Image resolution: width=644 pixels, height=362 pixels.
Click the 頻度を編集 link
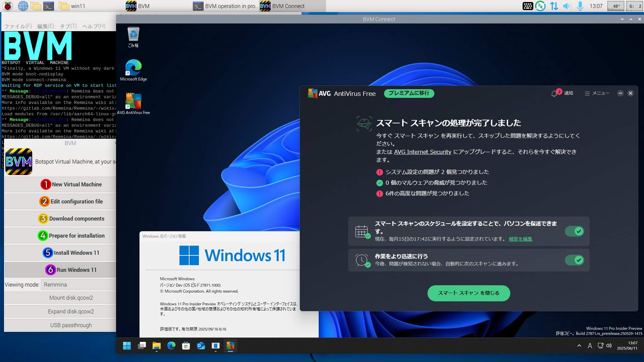point(520,239)
